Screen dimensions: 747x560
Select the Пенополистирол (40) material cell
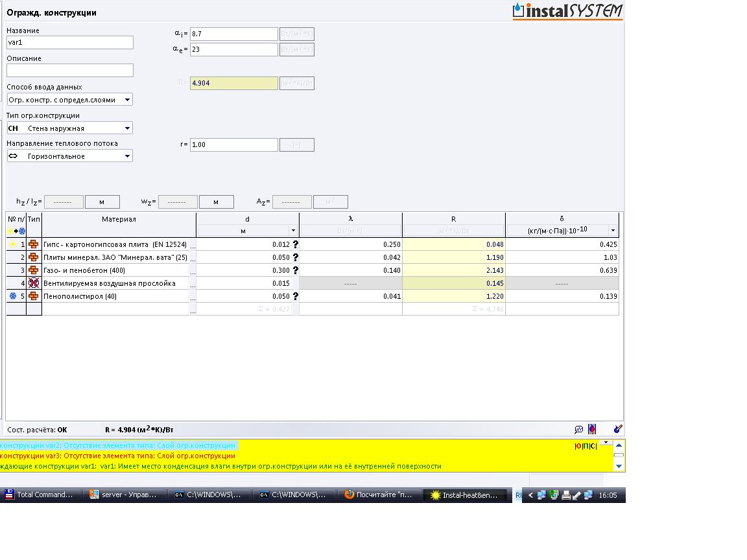click(x=116, y=296)
